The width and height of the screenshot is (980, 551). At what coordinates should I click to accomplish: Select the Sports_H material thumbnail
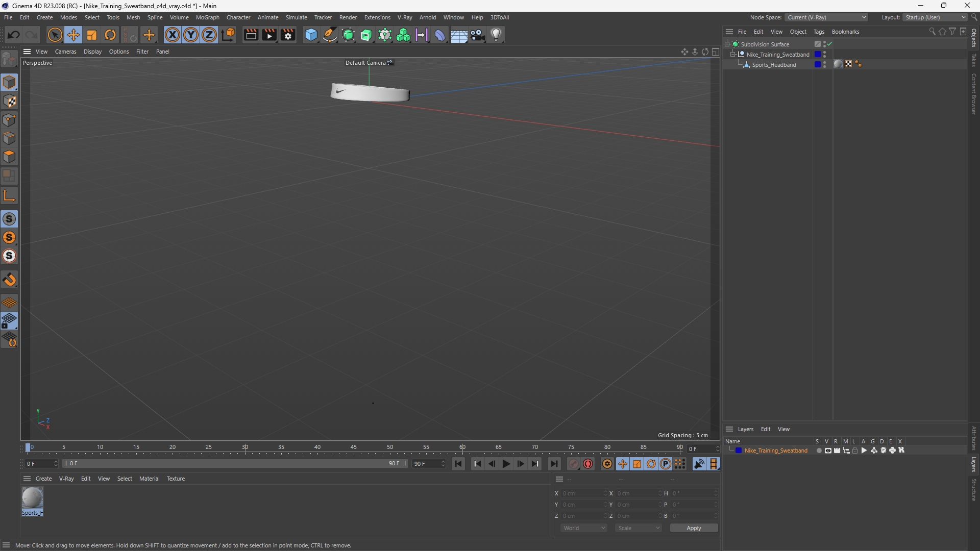(x=32, y=497)
